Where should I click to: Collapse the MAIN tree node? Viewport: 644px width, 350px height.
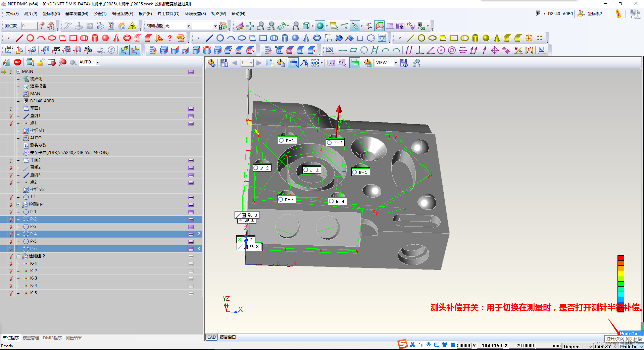coord(18,71)
